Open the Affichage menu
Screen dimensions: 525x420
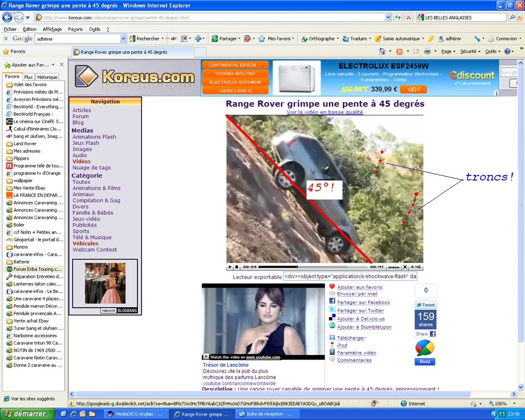click(x=52, y=29)
